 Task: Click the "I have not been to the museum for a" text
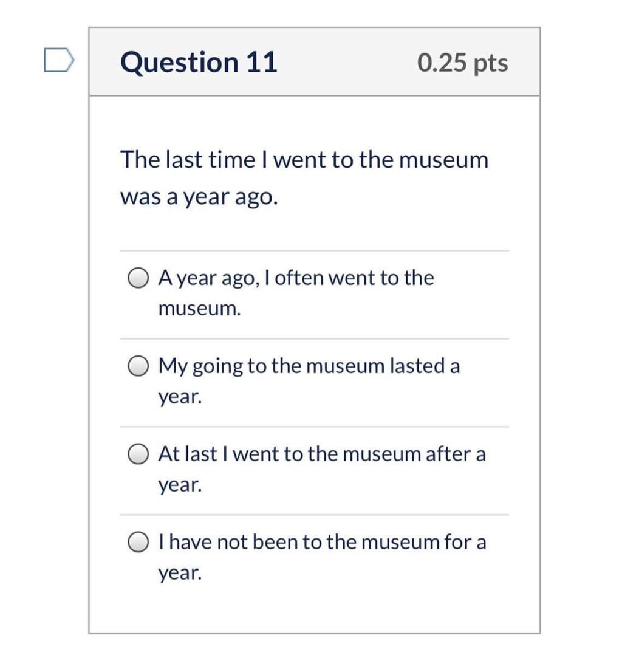point(322,541)
